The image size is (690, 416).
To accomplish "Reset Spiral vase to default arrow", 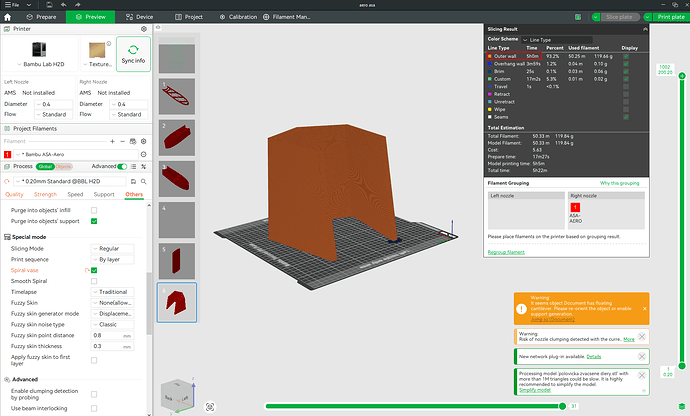I will 87,270.
